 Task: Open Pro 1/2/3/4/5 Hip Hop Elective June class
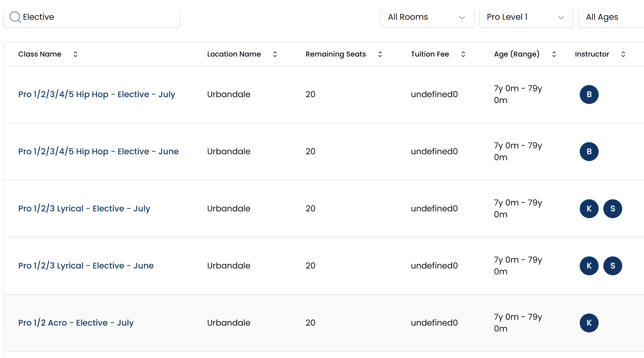pyautogui.click(x=98, y=151)
